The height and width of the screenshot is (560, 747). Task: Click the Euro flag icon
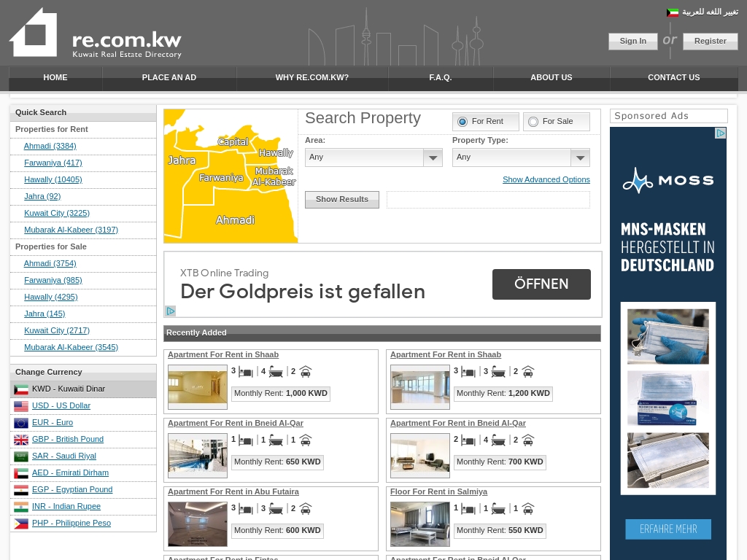tap(21, 423)
